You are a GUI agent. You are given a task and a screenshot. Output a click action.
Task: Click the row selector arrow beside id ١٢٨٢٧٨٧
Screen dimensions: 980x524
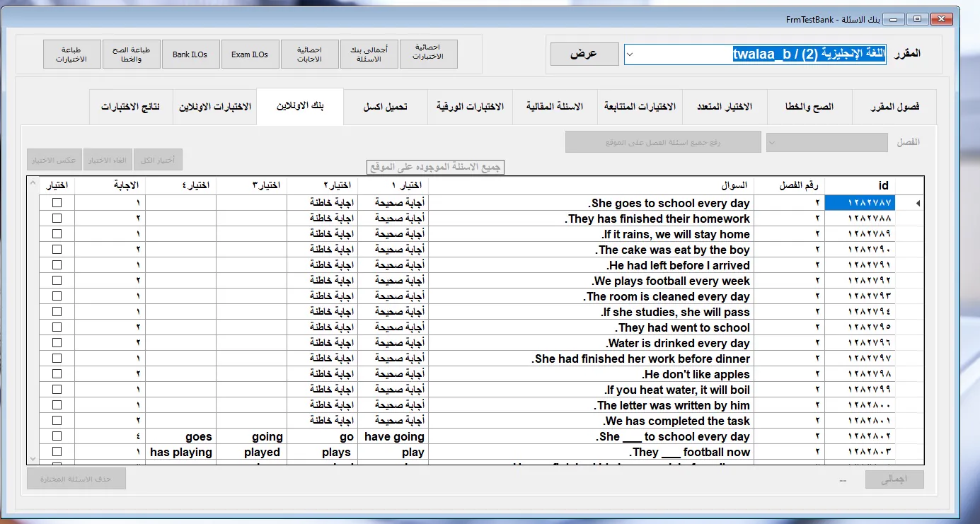pyautogui.click(x=918, y=203)
